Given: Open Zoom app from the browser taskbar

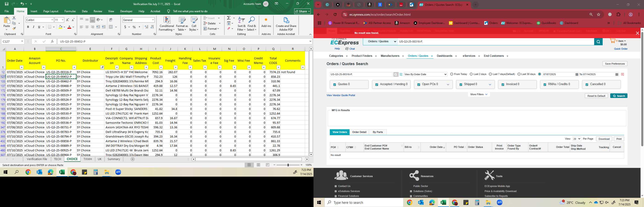Looking at the screenshot, I should pos(499,202).
